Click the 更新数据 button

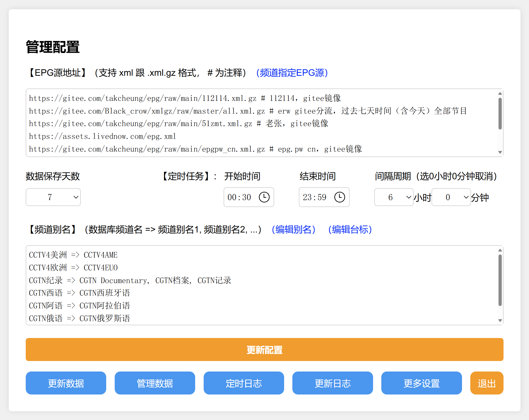(66, 383)
